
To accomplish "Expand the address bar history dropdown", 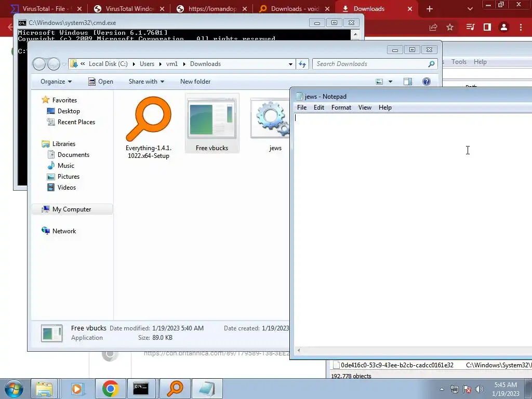I will (290, 64).
